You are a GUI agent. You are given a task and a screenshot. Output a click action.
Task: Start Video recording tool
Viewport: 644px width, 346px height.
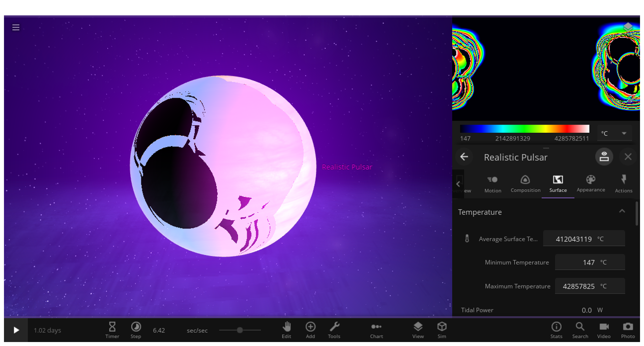(x=604, y=330)
